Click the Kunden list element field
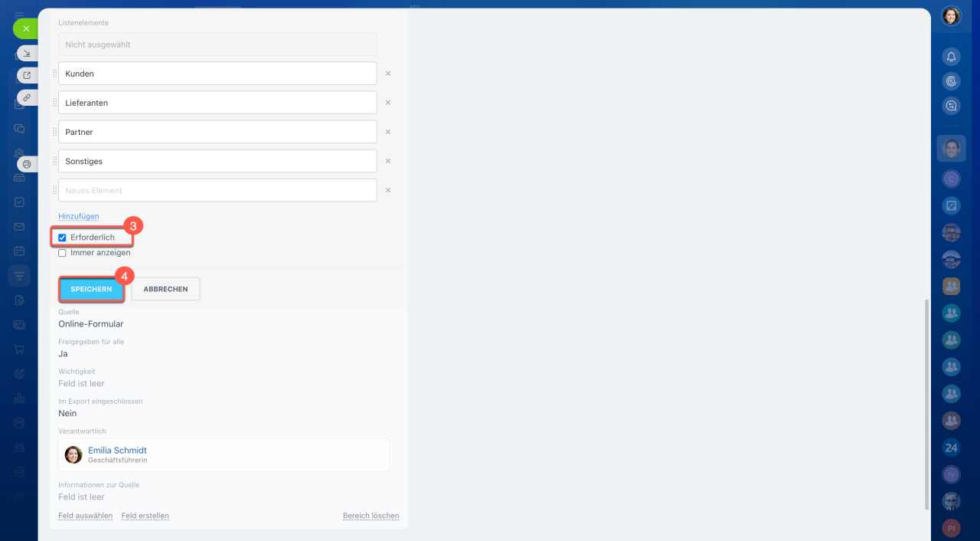Viewport: 980px width, 541px height. (x=217, y=74)
